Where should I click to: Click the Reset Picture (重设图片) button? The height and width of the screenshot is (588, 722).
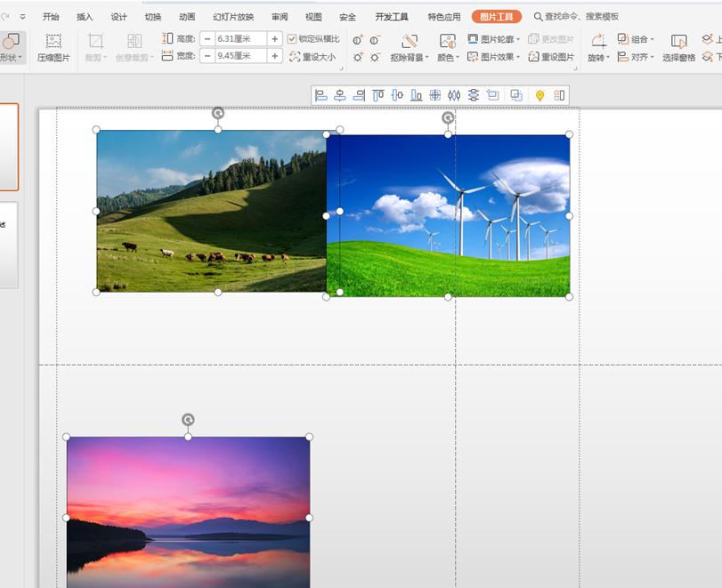tap(551, 57)
